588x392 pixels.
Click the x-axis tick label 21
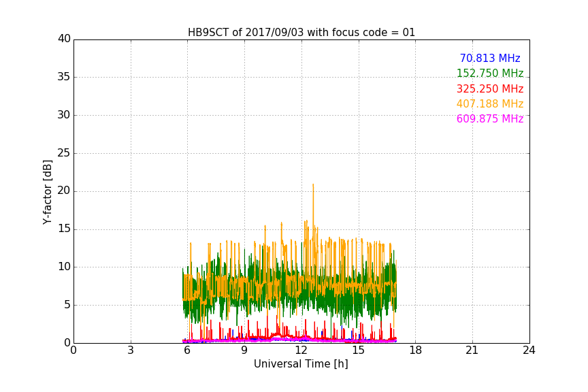tap(472, 350)
